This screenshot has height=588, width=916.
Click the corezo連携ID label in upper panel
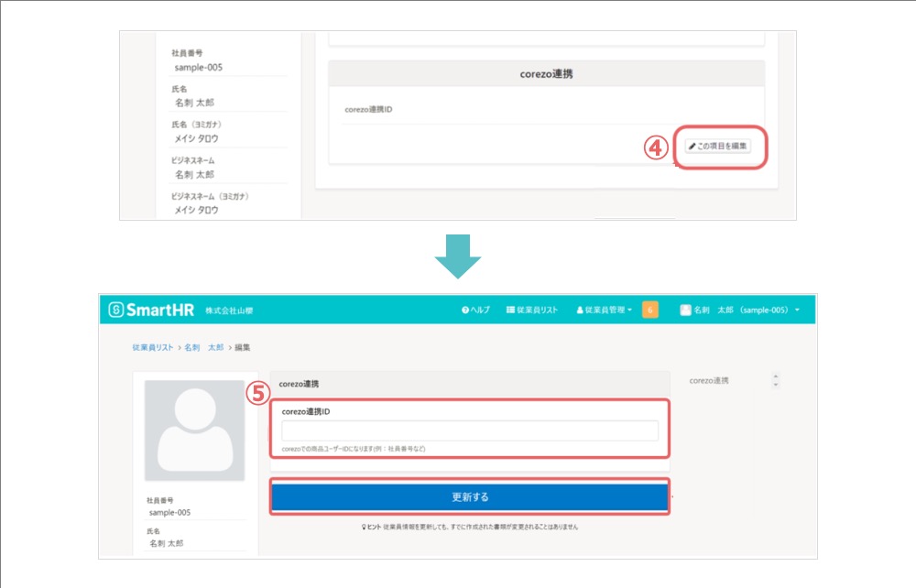[x=368, y=109]
